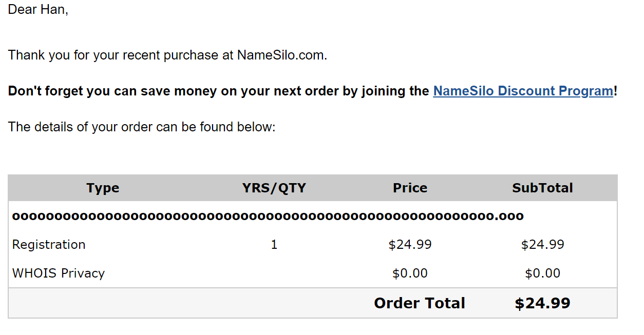The width and height of the screenshot is (644, 335).
Task: Open the NameSilo Discount Program link
Action: click(x=523, y=91)
